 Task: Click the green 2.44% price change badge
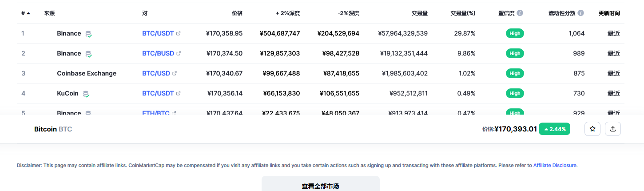pos(554,129)
